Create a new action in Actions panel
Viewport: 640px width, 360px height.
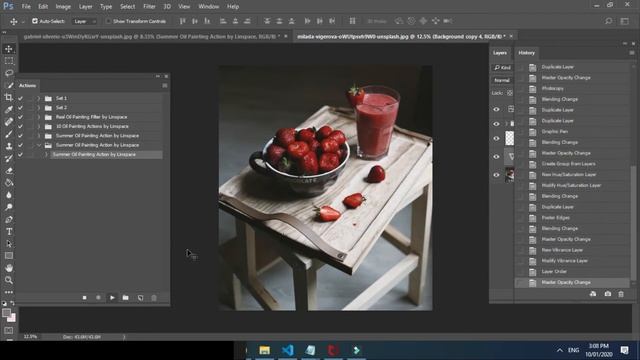(x=140, y=298)
